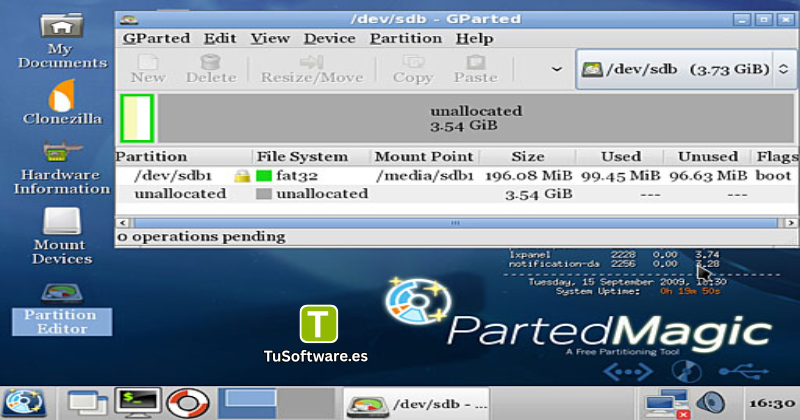Click the Paste partition toolbar icon
Image resolution: width=800 pixels, height=420 pixels.
tap(476, 69)
